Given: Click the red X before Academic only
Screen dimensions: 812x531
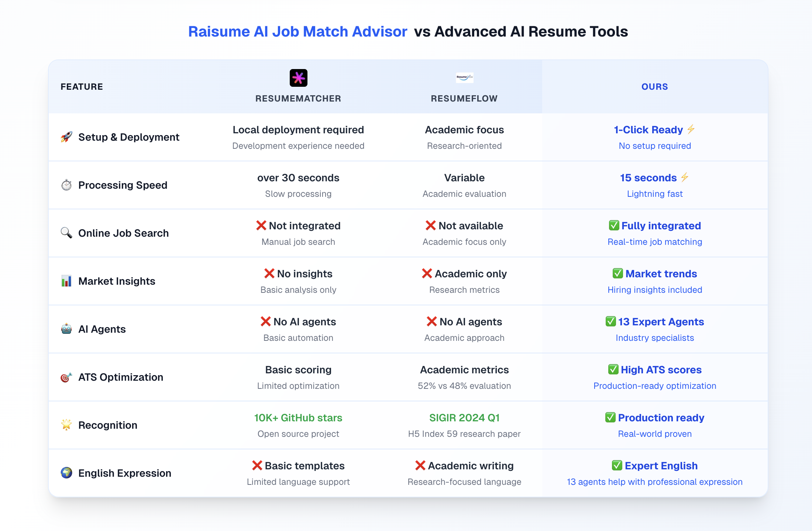Looking at the screenshot, I should pyautogui.click(x=427, y=273).
